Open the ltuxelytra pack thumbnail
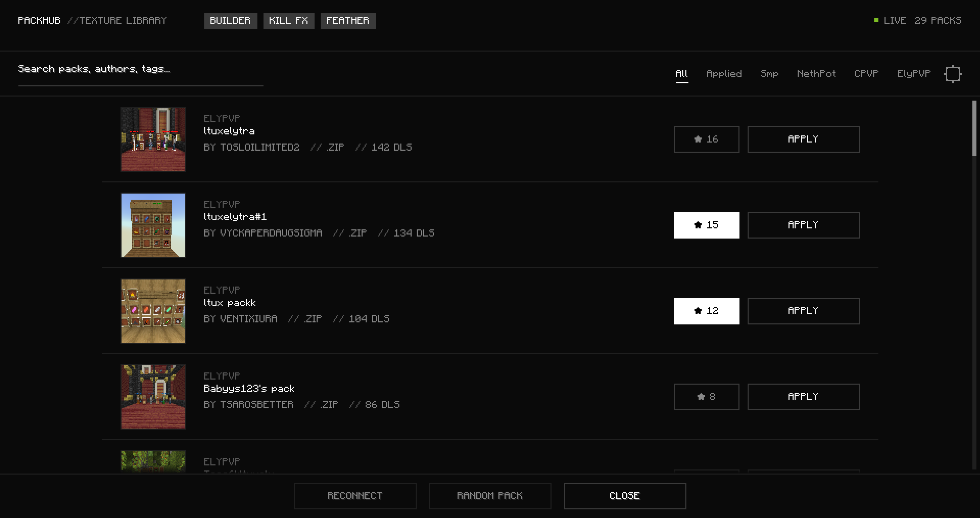 (x=153, y=139)
